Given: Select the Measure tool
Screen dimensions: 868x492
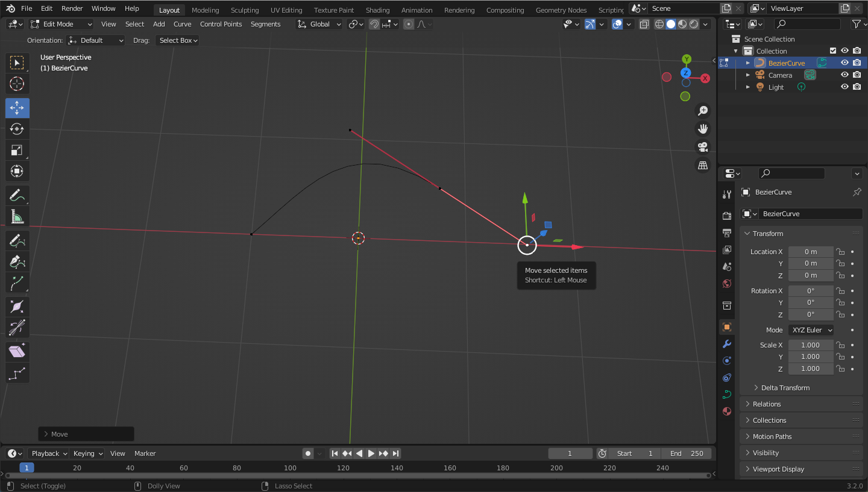Looking at the screenshot, I should pos(17,217).
